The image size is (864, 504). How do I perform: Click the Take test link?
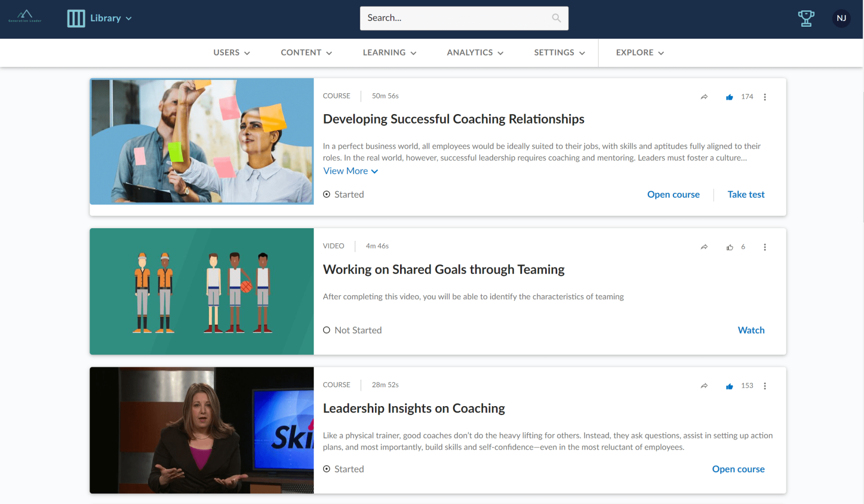pyautogui.click(x=746, y=195)
